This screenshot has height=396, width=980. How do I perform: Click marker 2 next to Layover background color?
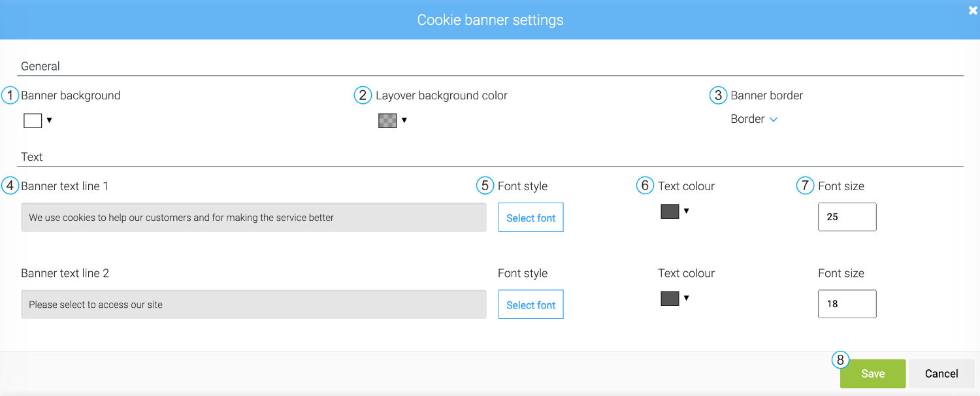click(x=363, y=95)
